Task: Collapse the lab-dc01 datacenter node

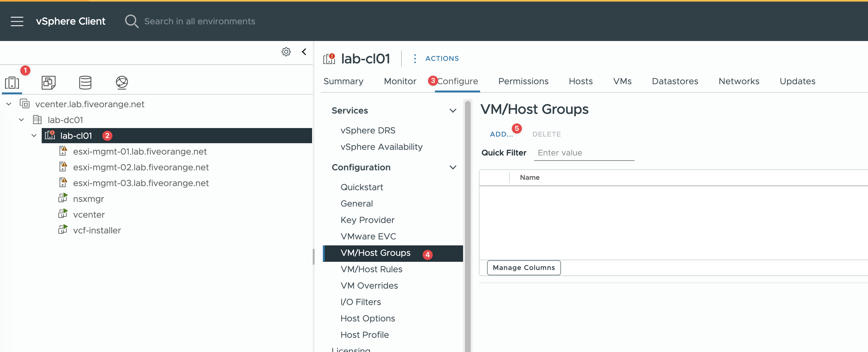Action: point(21,120)
